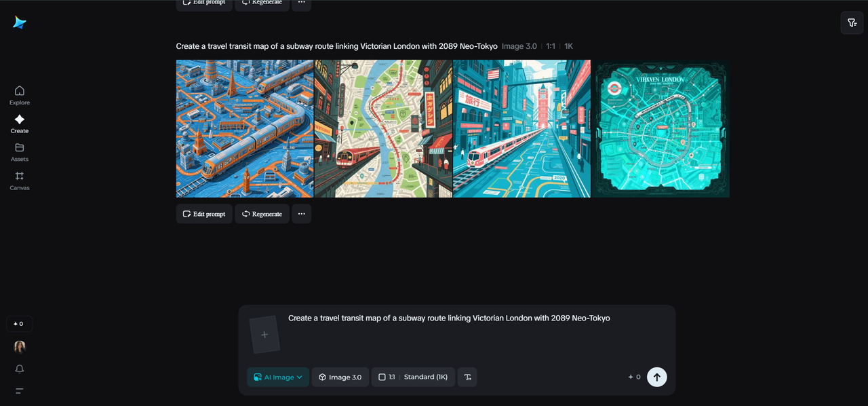This screenshot has width=868, height=406.
Task: Open the Image 3.0 model selector
Action: (340, 377)
